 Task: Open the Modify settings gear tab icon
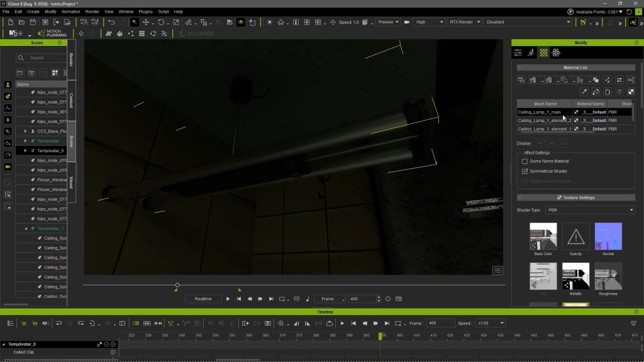pyautogui.click(x=556, y=53)
